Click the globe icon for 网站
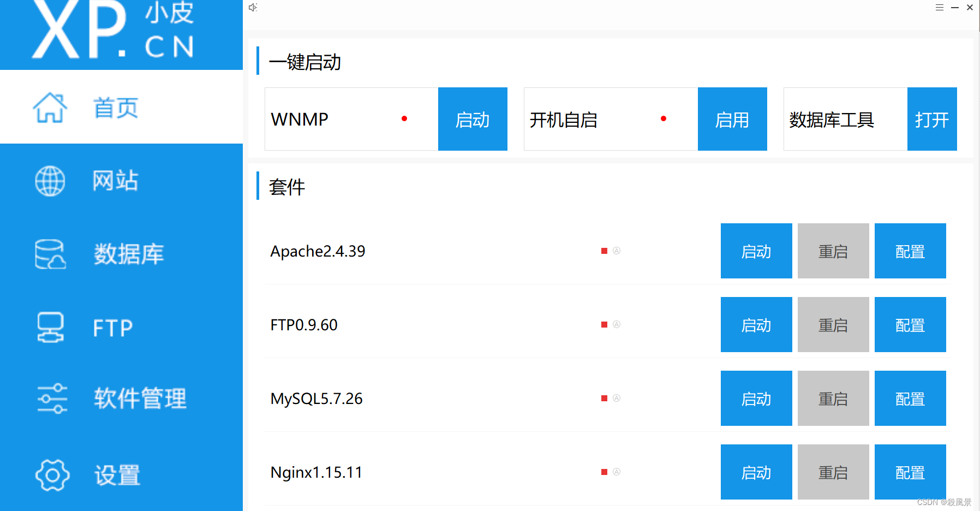 click(x=50, y=181)
